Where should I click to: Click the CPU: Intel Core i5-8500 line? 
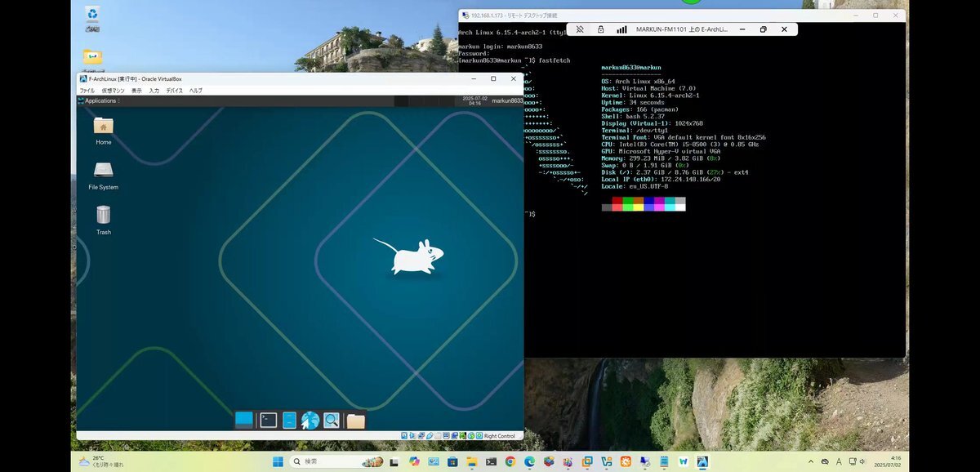tap(679, 144)
